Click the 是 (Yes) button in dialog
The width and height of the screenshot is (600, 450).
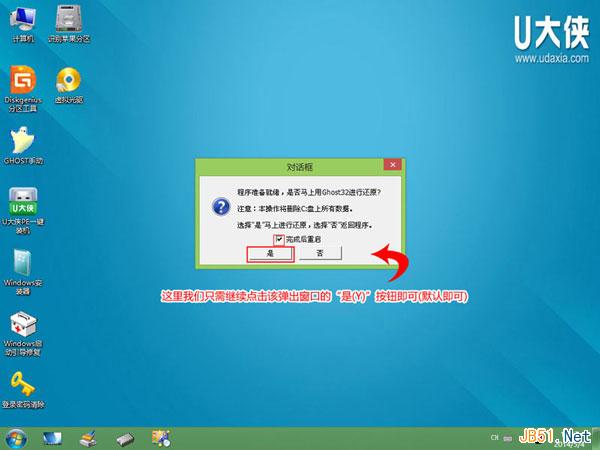269,254
